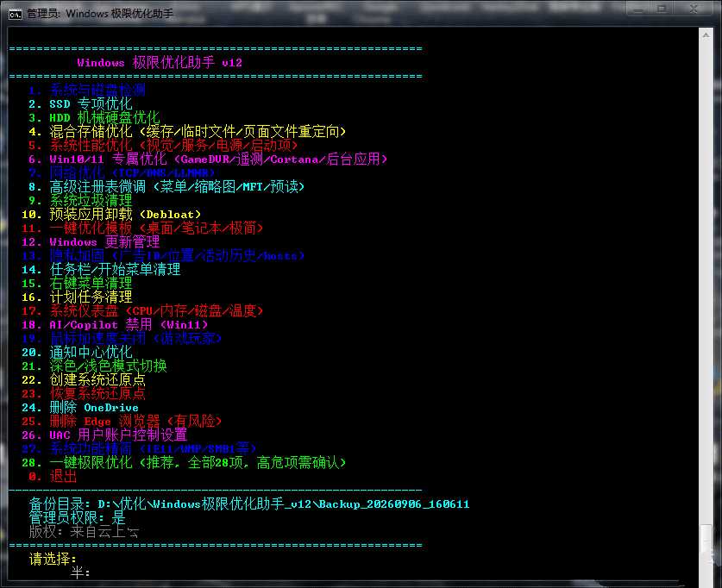This screenshot has height=588, width=722.
Task: Close the console window
Action: (694, 9)
